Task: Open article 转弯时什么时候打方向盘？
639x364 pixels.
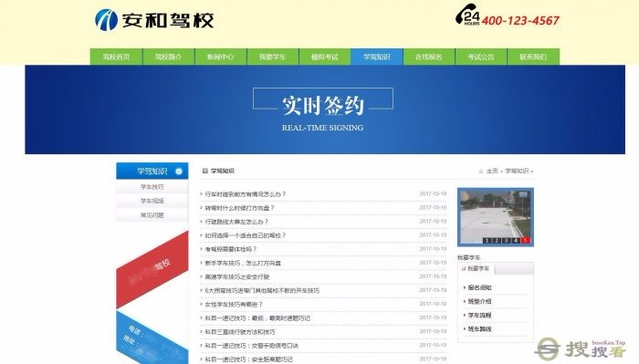Action: tap(239, 208)
